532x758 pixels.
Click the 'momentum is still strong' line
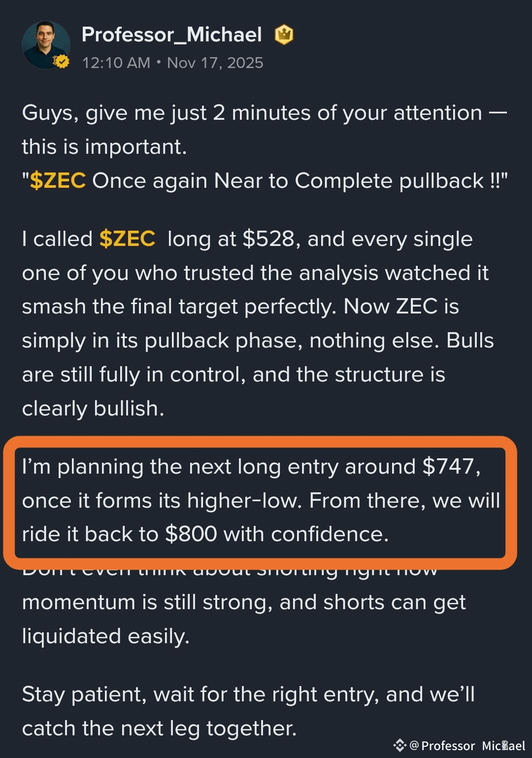244,603
